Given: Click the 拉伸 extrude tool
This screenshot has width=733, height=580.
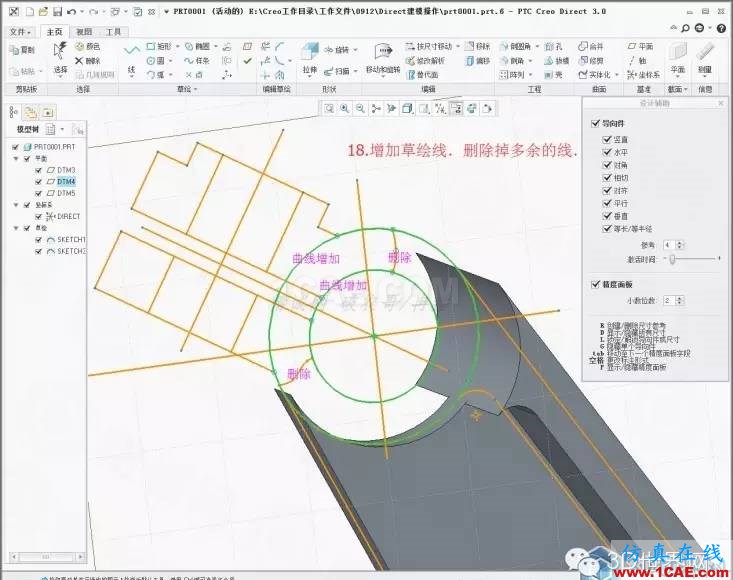Looking at the screenshot, I should point(309,59).
